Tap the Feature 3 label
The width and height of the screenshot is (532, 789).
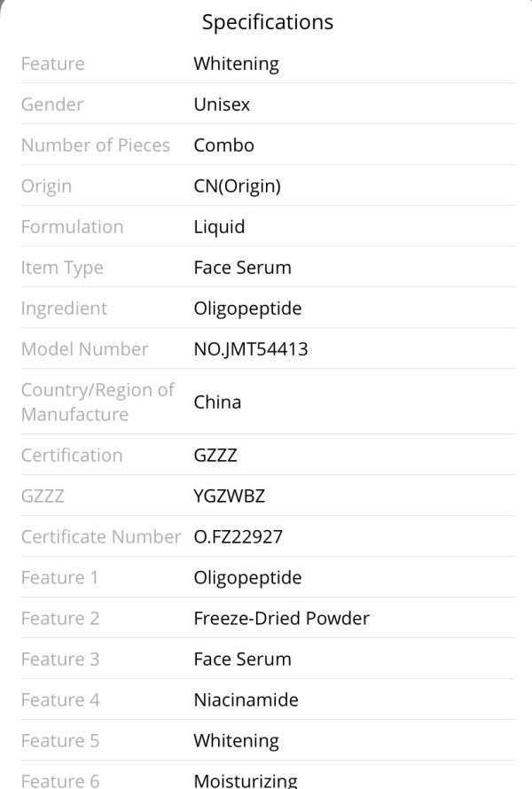pos(60,660)
